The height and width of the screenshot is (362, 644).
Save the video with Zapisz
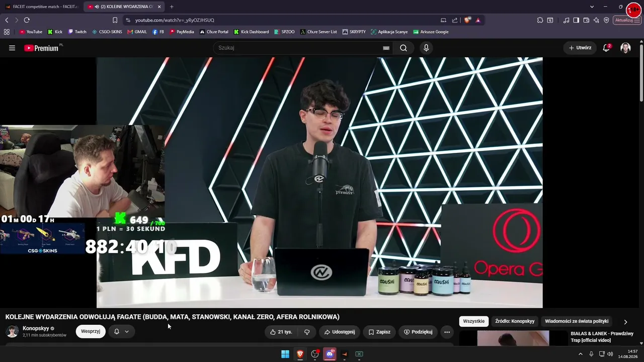tap(379, 332)
